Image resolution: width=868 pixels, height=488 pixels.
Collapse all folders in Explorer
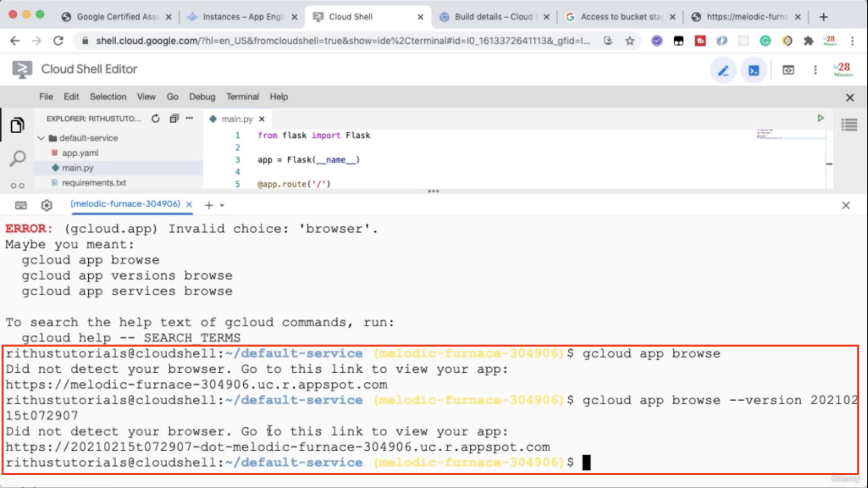(x=174, y=118)
